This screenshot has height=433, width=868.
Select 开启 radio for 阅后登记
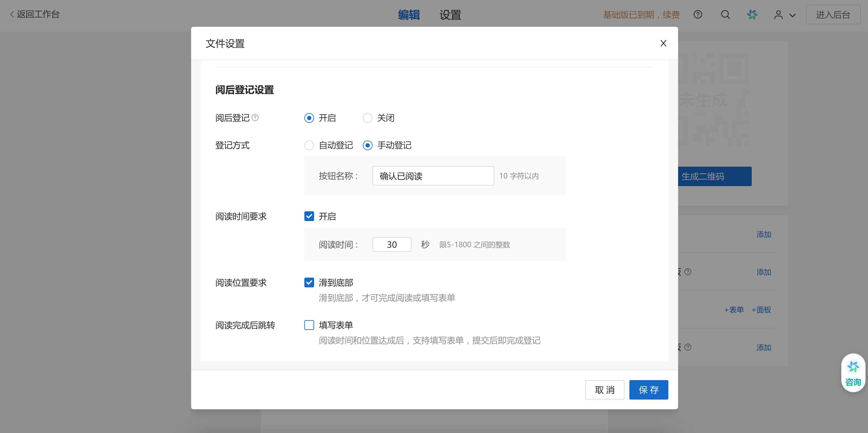(x=309, y=118)
